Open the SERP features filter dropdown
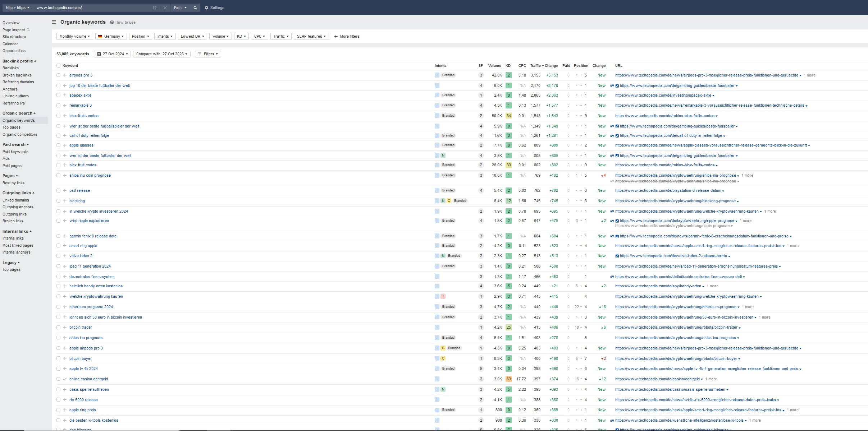 click(x=311, y=36)
